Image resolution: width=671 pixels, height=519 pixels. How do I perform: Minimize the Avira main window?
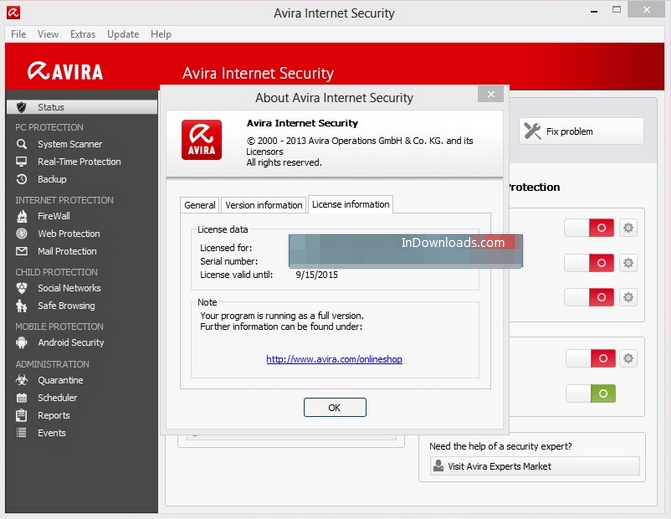594,11
